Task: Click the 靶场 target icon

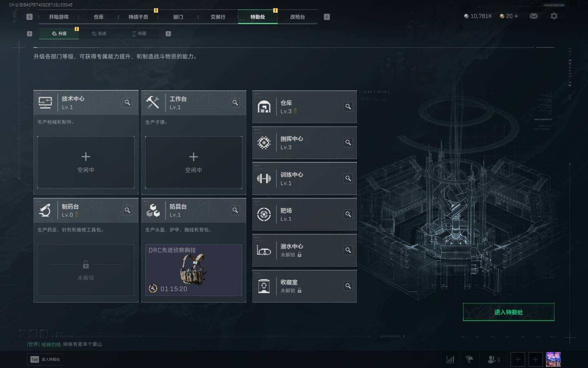Action: click(264, 214)
